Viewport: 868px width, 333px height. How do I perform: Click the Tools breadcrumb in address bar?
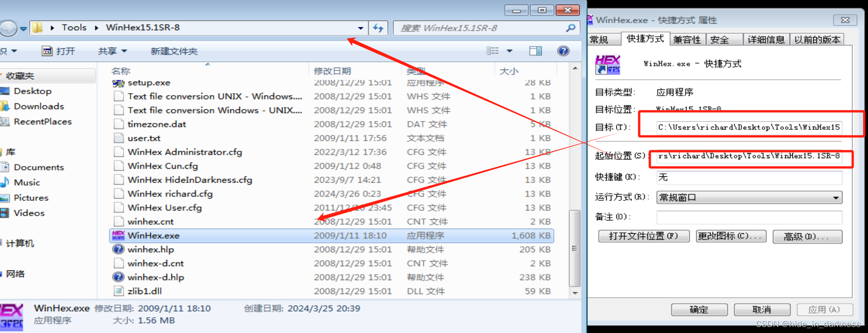point(74,28)
